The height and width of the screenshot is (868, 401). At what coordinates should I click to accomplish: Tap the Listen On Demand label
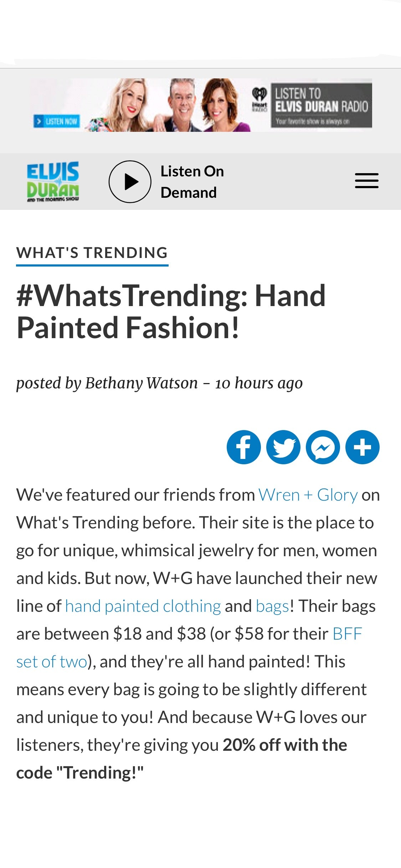click(x=192, y=182)
